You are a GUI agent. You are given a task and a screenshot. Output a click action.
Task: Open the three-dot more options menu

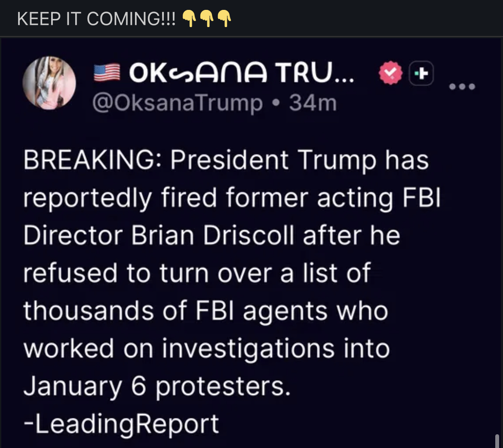pos(462,87)
